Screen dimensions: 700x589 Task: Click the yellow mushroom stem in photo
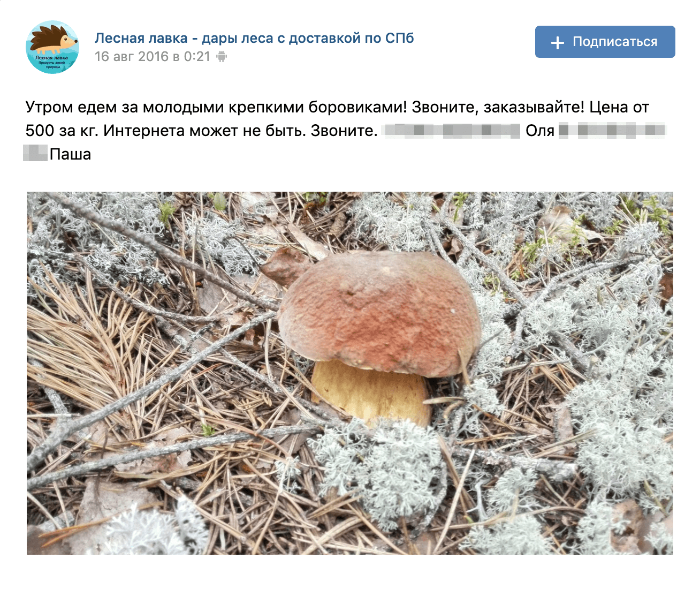[x=372, y=394]
